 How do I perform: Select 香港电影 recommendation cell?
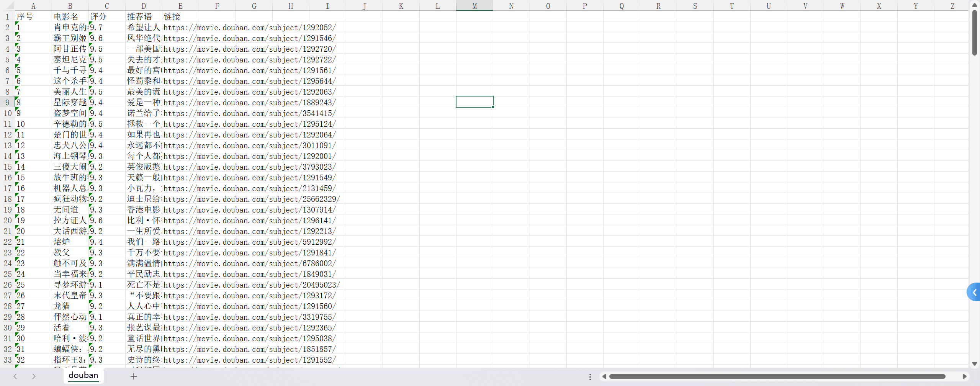(144, 209)
